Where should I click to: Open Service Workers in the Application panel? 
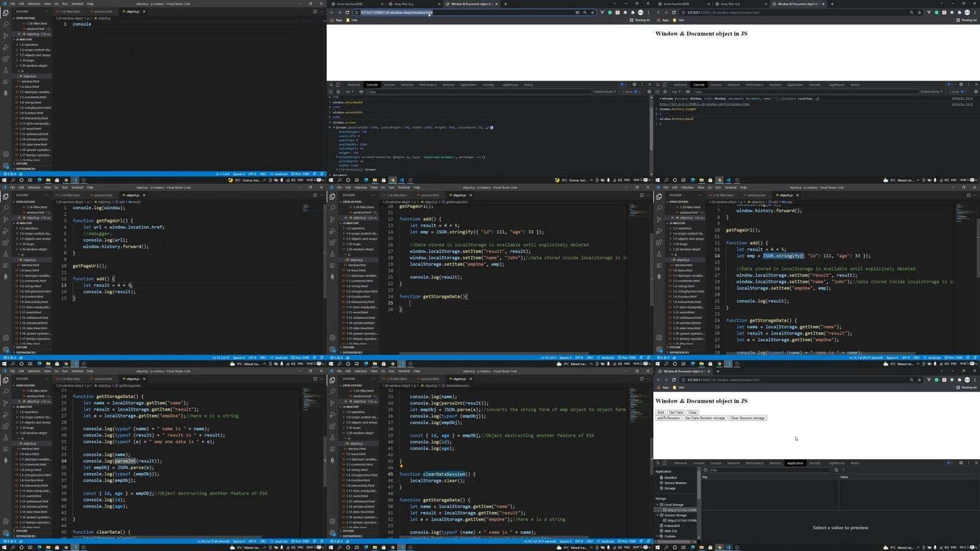pyautogui.click(x=674, y=483)
